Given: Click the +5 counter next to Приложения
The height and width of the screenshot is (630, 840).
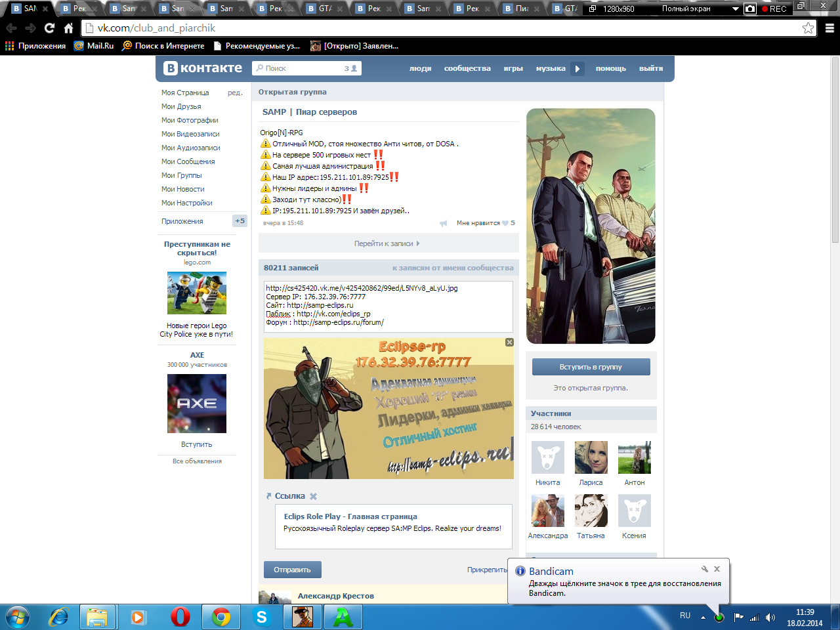Looking at the screenshot, I should 240,221.
